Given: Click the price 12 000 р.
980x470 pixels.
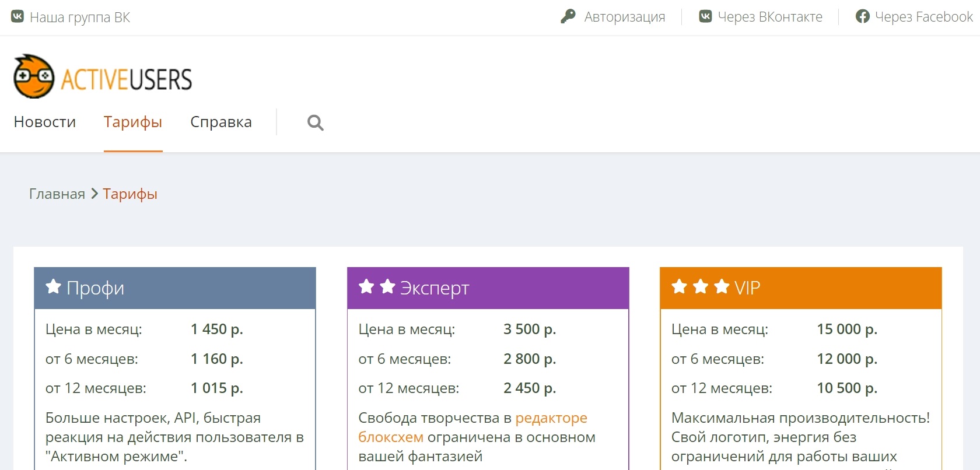Looking at the screenshot, I should coord(847,359).
